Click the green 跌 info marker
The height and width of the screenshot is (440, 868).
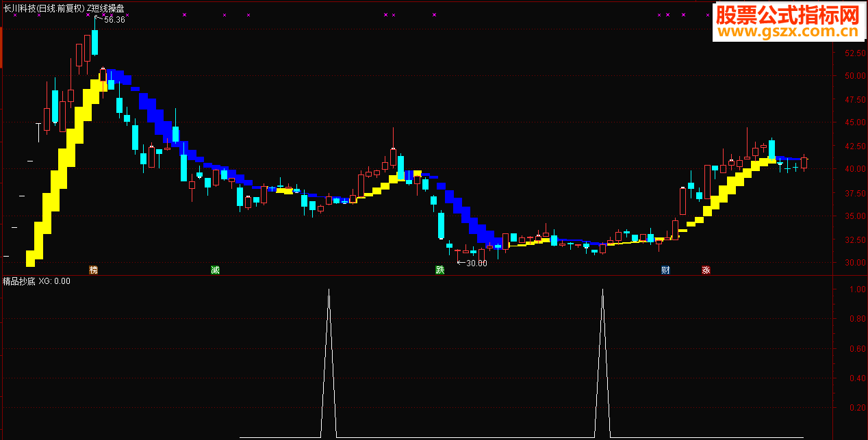click(439, 270)
